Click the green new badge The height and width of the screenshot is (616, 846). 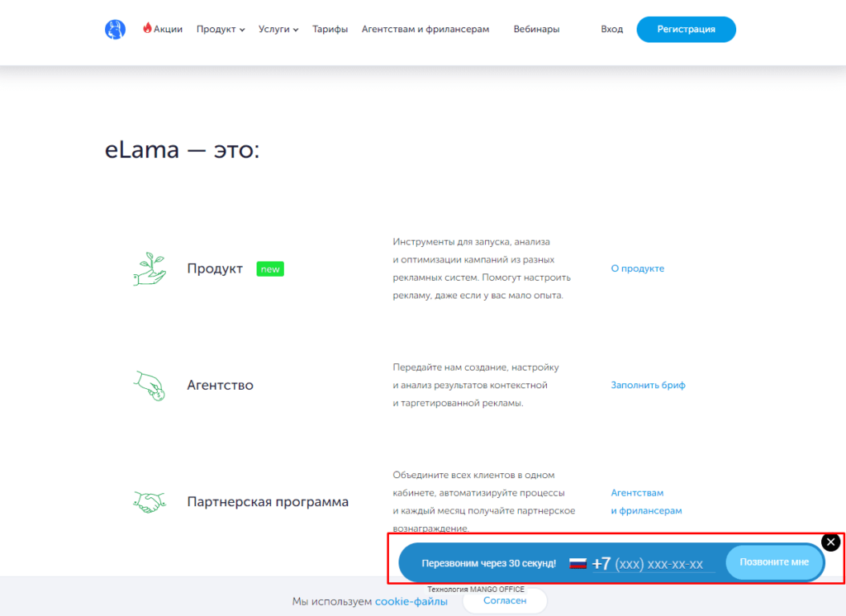coord(270,268)
